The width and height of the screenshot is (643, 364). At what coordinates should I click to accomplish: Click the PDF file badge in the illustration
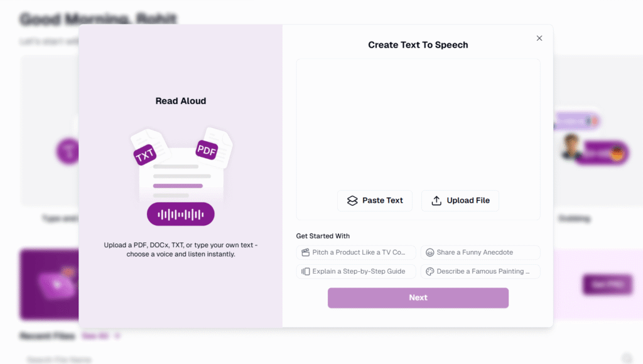click(207, 150)
